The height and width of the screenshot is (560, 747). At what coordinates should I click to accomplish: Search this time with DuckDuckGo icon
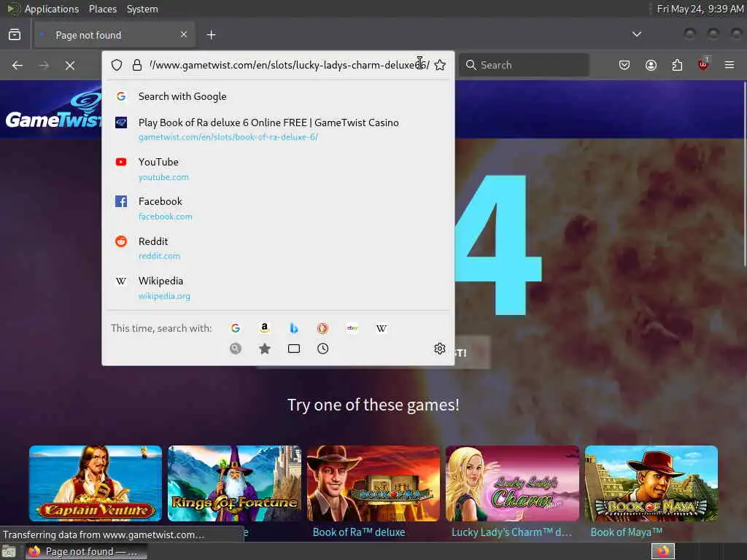[x=322, y=328]
